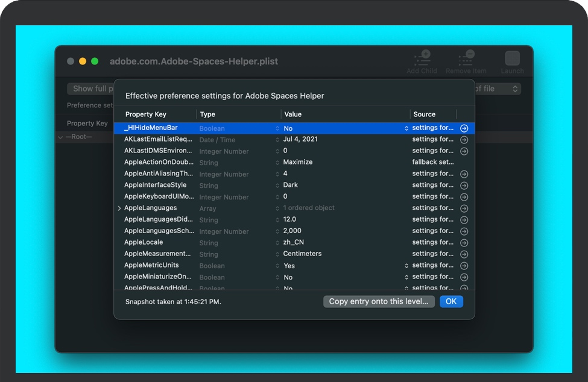Click the reveal-source arrow for AKLastEmailListReq row
This screenshot has height=382, width=588.
pos(464,140)
